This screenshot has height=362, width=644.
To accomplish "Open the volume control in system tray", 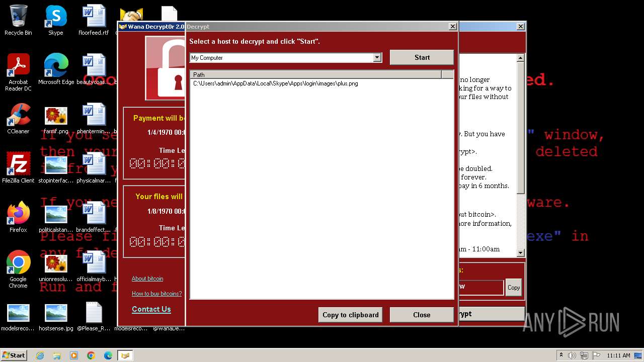I will click(572, 355).
